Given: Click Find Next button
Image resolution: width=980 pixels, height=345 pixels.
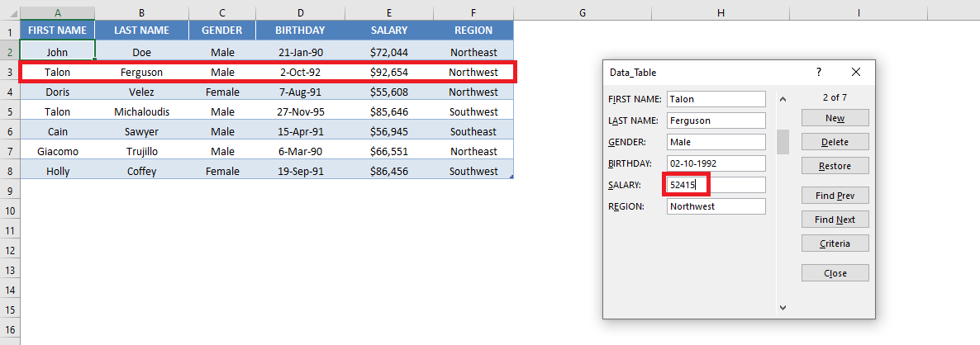Looking at the screenshot, I should coord(835,219).
